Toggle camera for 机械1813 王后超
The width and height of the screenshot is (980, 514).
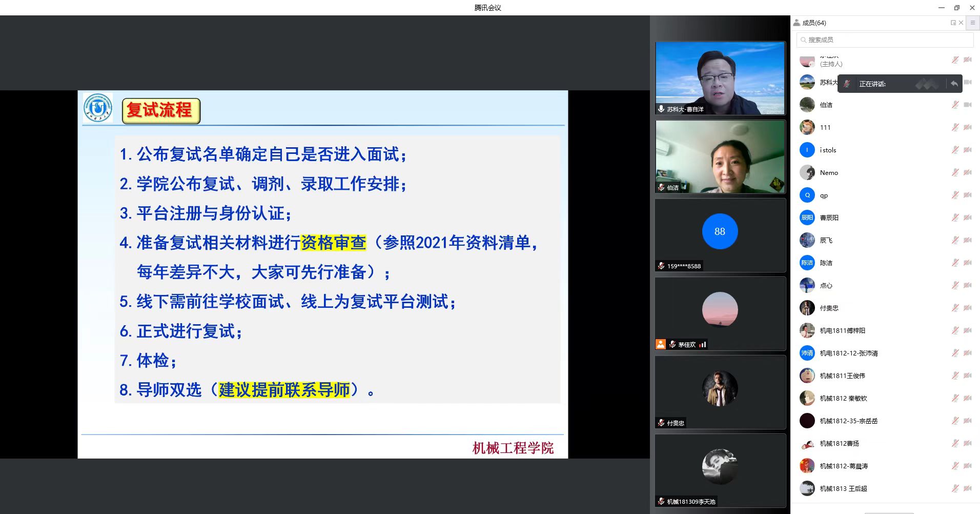coord(968,488)
